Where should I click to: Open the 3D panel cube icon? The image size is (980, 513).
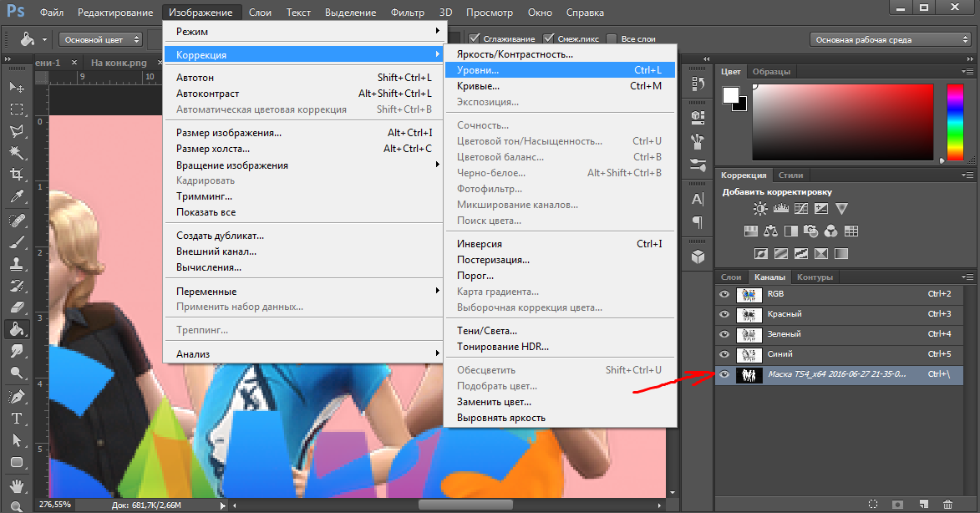pyautogui.click(x=698, y=256)
